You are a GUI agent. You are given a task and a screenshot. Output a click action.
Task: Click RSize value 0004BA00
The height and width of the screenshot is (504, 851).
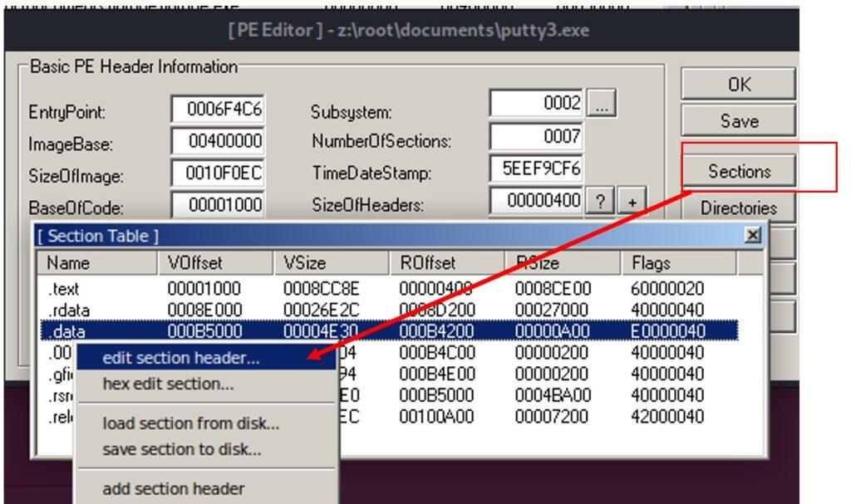(x=553, y=395)
